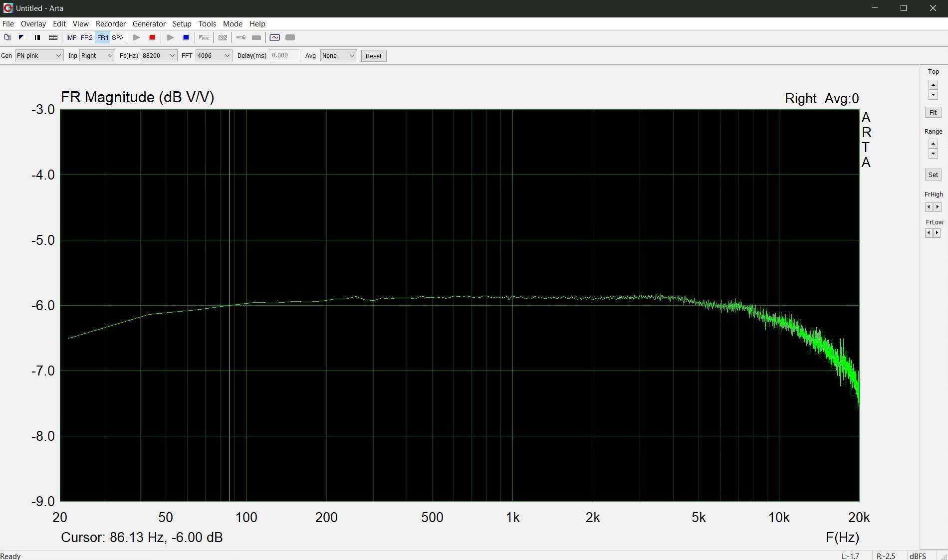Click the two vertical bars toolbar icon
Image resolution: width=948 pixels, height=560 pixels.
[37, 37]
